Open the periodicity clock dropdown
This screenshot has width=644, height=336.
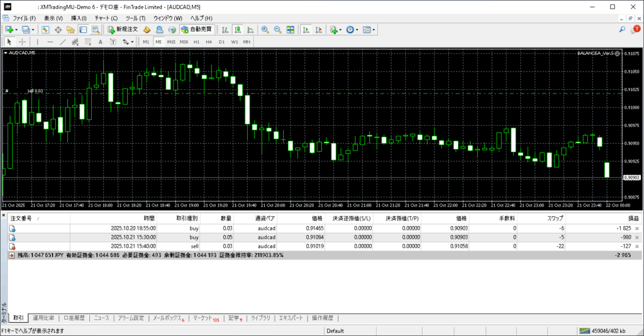point(352,30)
